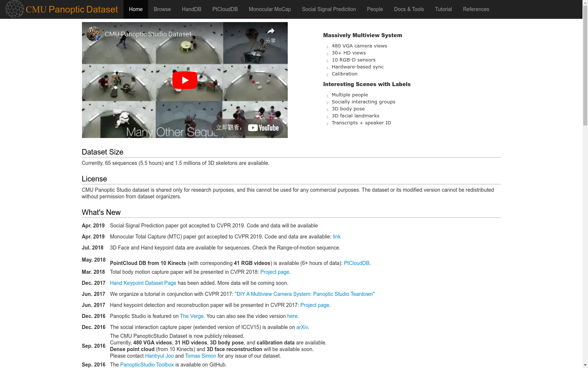Click the page vertical scrollbar thumb

pyautogui.click(x=585, y=66)
